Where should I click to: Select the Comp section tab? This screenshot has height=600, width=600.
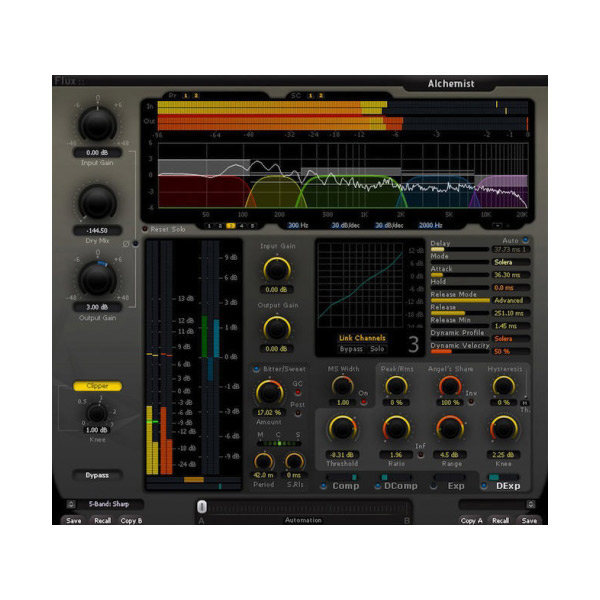(x=346, y=486)
